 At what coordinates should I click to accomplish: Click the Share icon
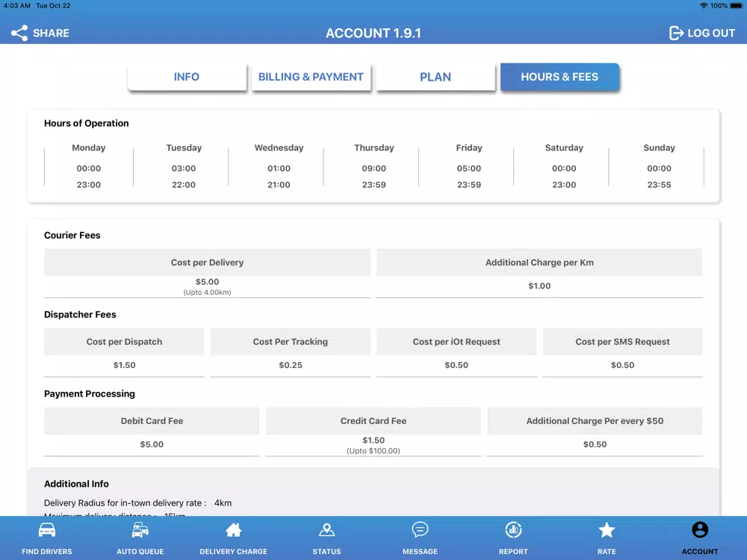pyautogui.click(x=19, y=33)
